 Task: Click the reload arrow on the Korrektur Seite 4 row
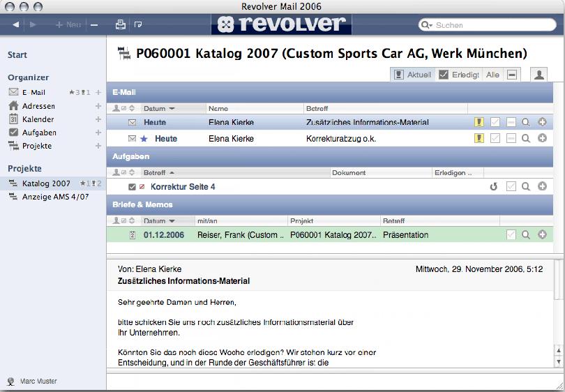[494, 186]
